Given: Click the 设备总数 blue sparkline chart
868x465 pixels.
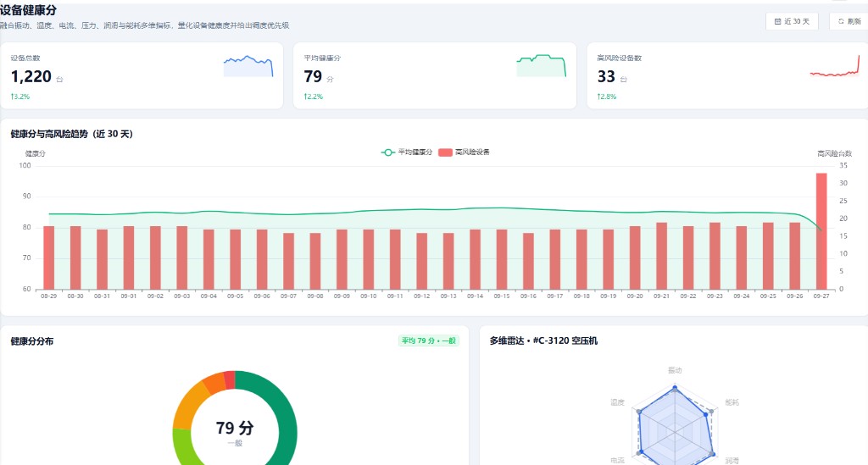Looking at the screenshot, I should pyautogui.click(x=248, y=66).
